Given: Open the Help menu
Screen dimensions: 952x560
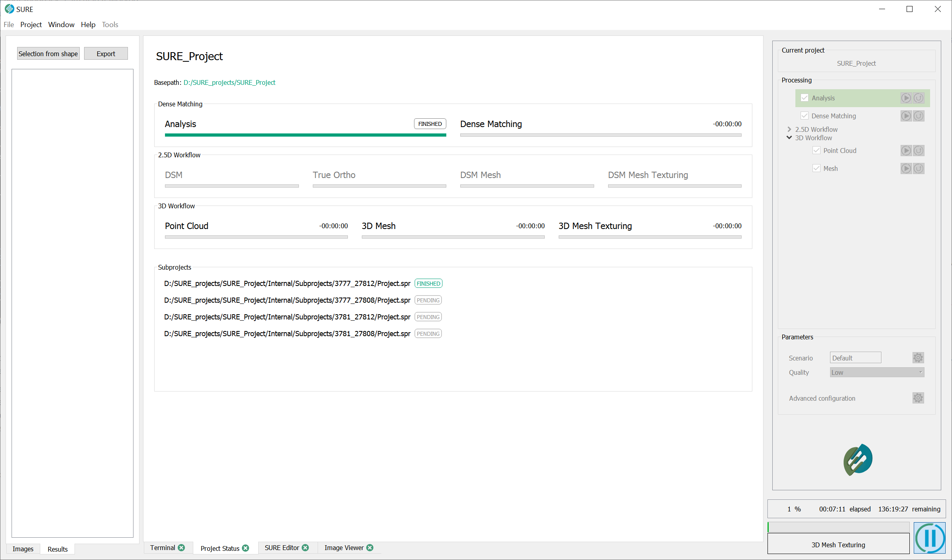Looking at the screenshot, I should tap(88, 24).
